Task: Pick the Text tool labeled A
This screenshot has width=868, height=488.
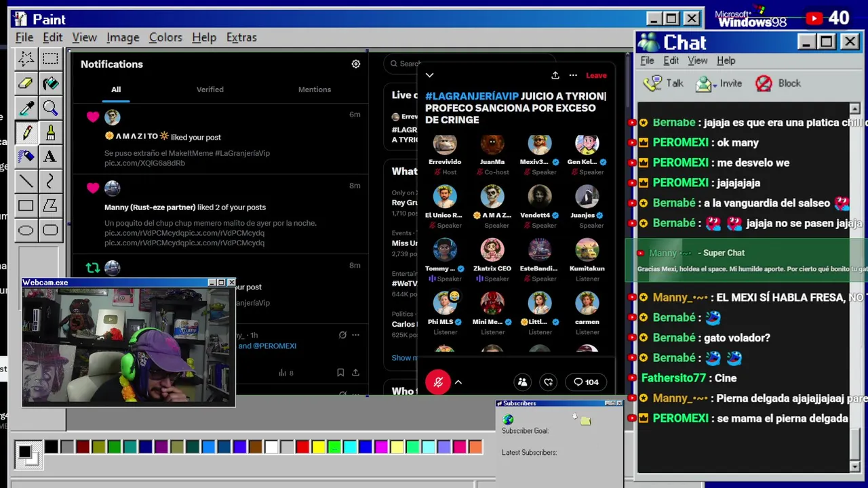Action: pyautogui.click(x=50, y=157)
